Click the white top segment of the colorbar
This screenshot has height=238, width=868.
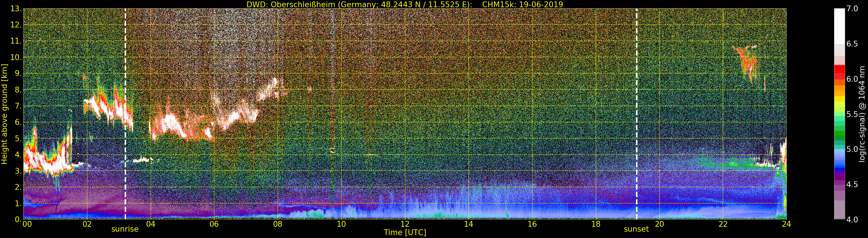839,26
